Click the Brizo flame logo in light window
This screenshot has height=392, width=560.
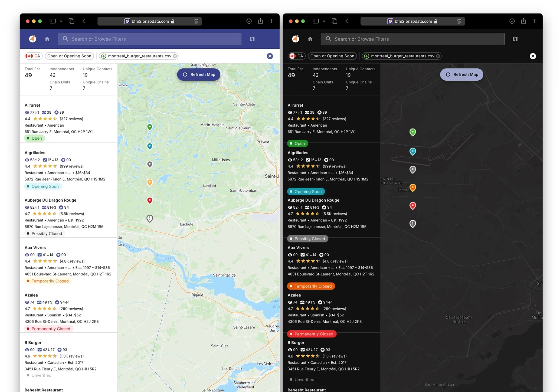(33, 39)
